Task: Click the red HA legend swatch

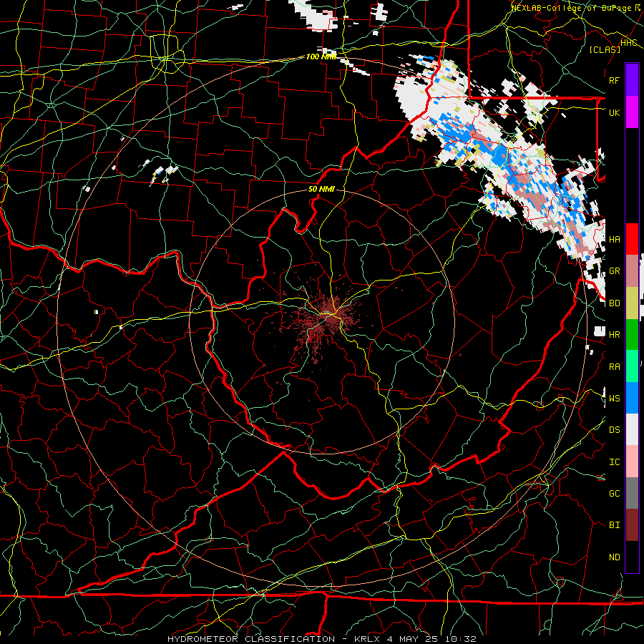Action: [x=632, y=239]
